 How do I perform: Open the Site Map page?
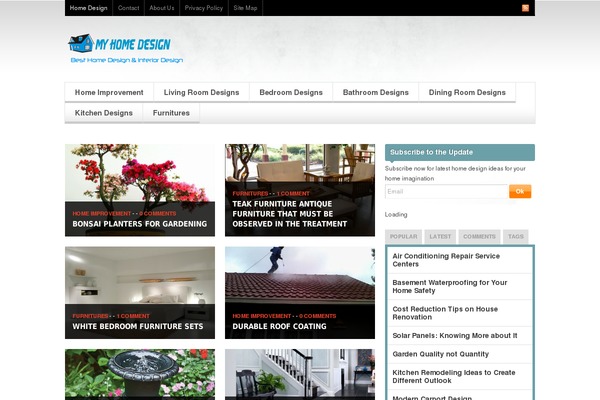[245, 8]
